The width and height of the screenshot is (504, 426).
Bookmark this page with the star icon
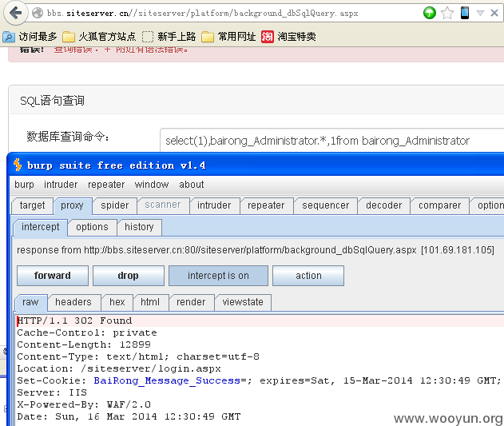(447, 14)
